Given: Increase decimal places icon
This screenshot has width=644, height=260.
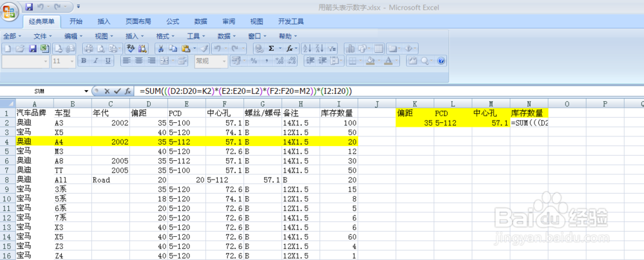Looking at the screenshot, I should (279, 61).
